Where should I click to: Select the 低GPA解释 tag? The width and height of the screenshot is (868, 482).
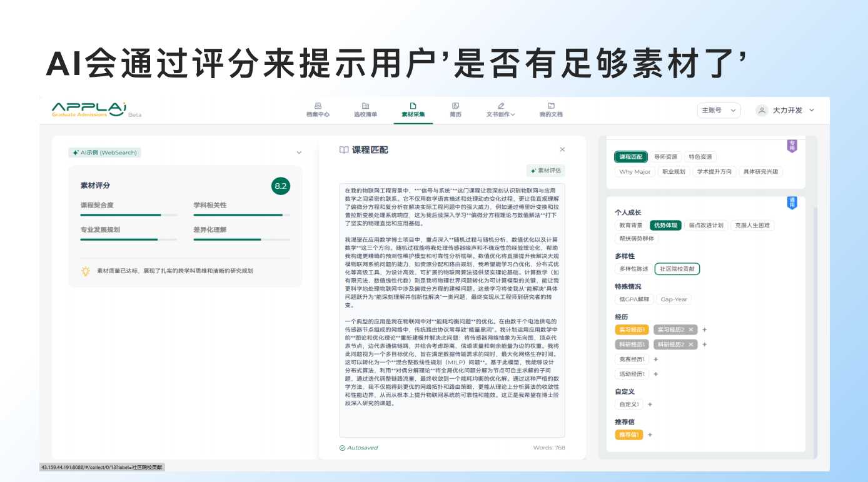coord(634,299)
